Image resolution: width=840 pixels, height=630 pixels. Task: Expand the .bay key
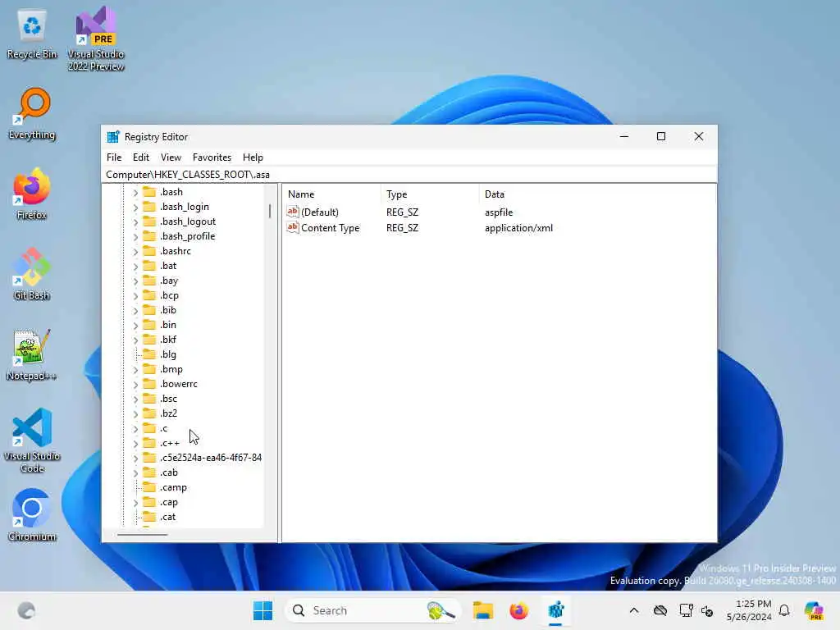pos(135,281)
